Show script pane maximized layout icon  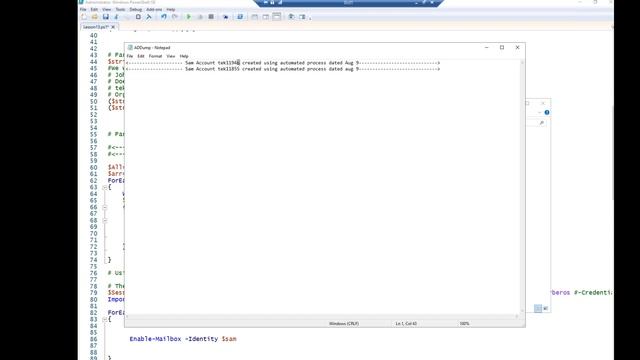(277, 16)
